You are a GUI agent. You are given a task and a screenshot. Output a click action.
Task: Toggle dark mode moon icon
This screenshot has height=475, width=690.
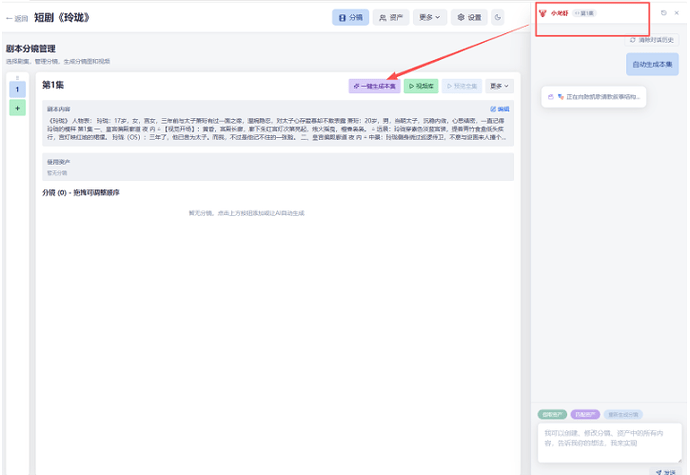click(x=498, y=17)
